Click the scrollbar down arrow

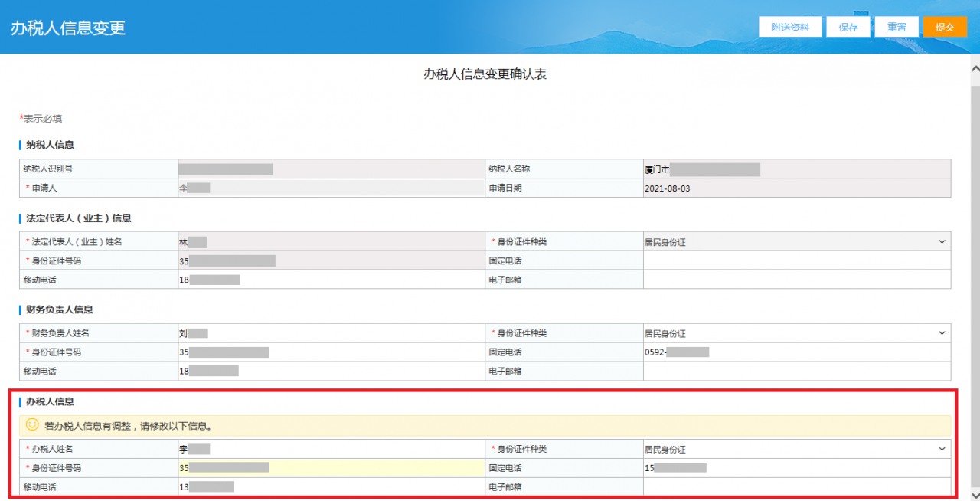(974, 494)
